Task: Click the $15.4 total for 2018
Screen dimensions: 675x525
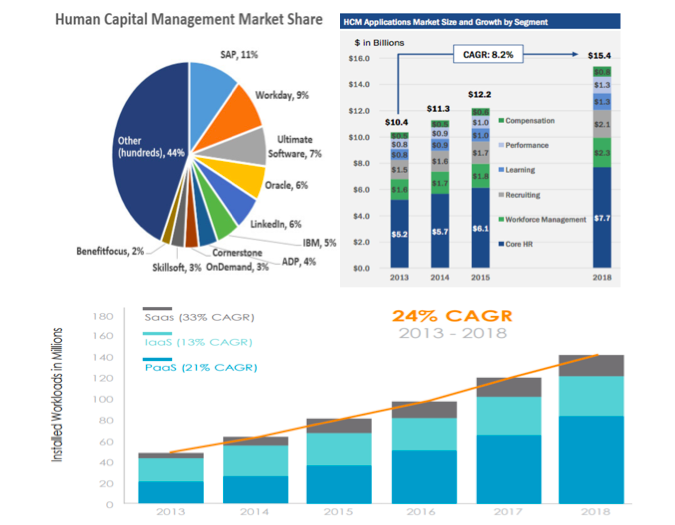Action: click(599, 56)
